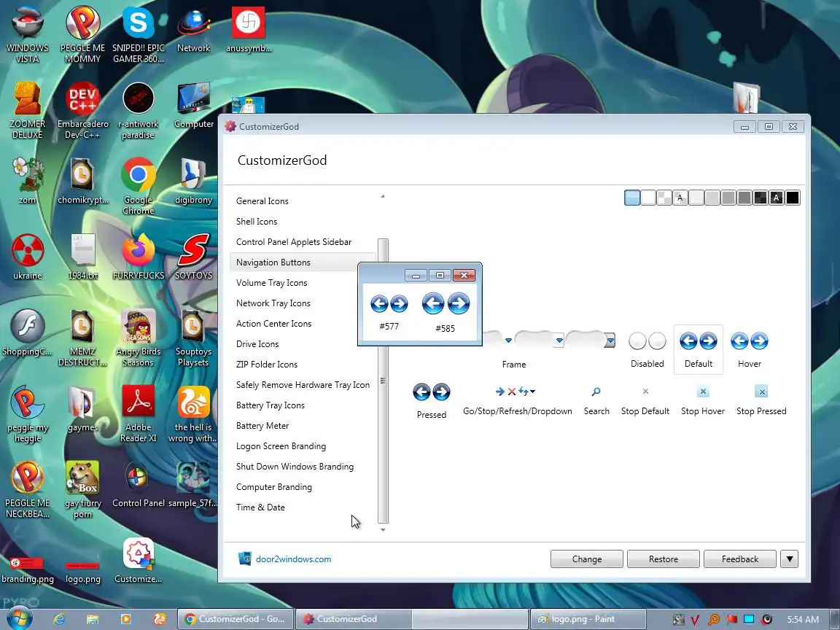
Task: Open Battery Meter category
Action: click(x=303, y=425)
